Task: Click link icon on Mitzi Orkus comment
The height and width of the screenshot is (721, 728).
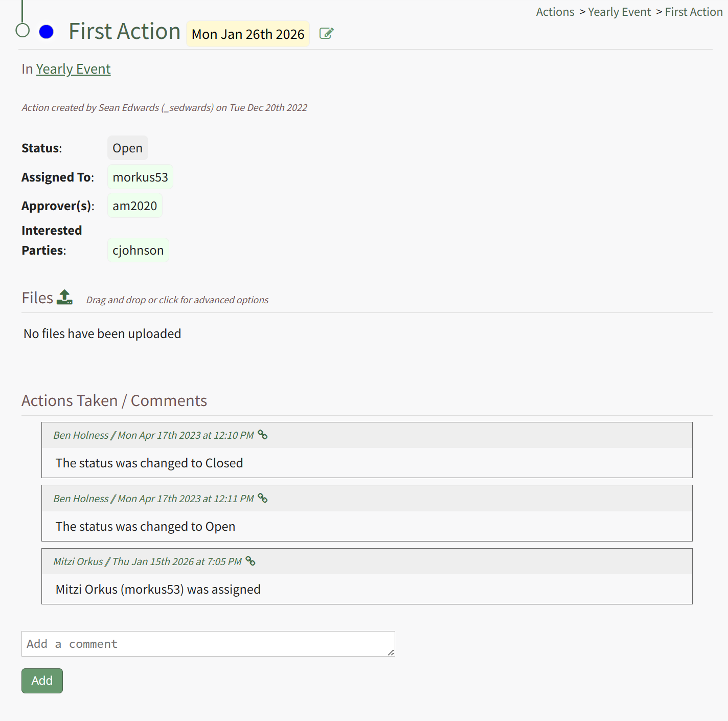Action: 251,561
